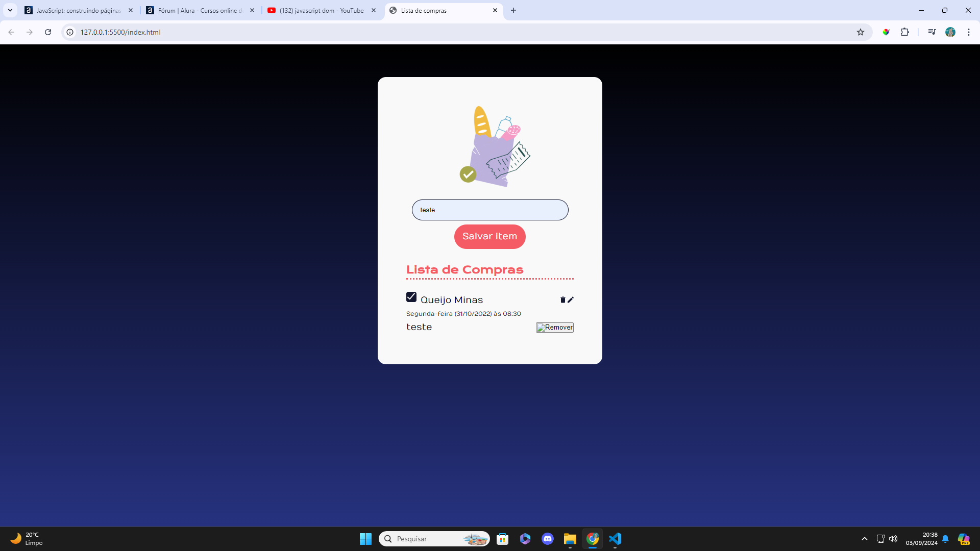980x551 pixels.
Task: Uncheck the Queijo Minas checkbox
Action: (411, 297)
